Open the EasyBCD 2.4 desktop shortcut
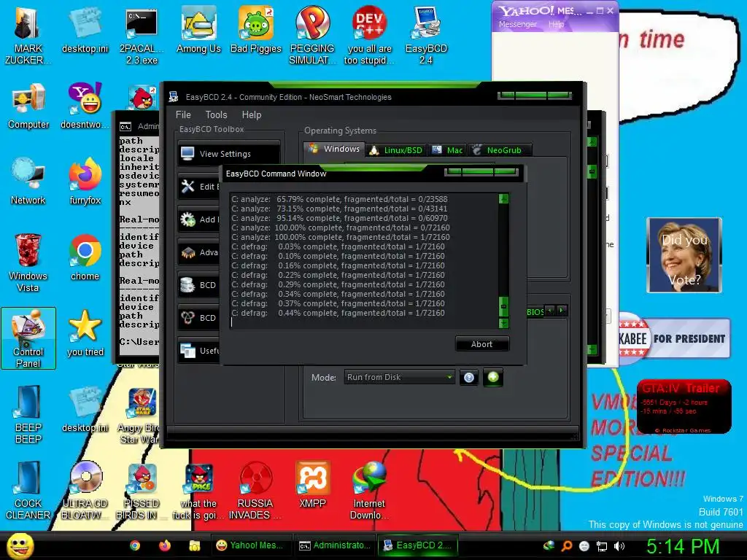 click(426, 35)
